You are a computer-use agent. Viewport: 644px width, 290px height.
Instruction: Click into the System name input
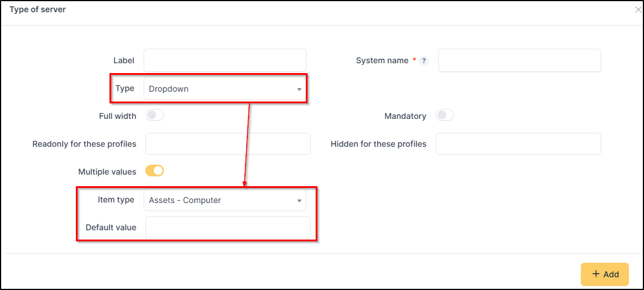pos(519,60)
